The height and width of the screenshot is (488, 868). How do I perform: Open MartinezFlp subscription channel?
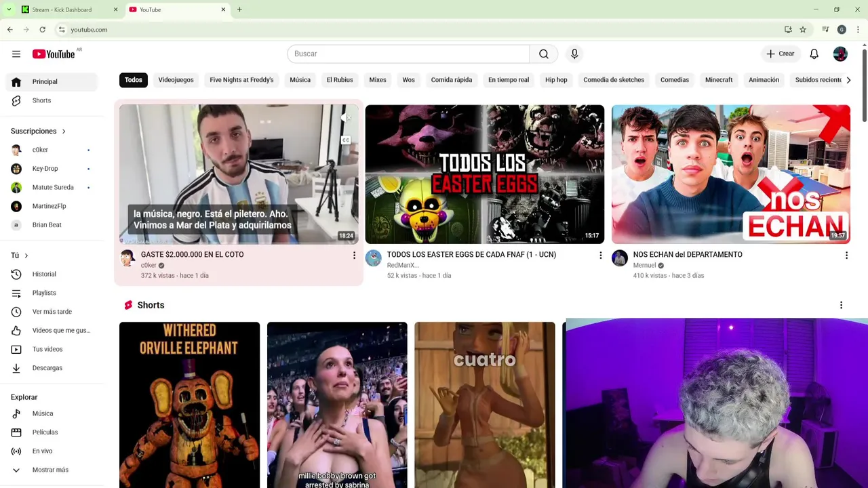click(52, 206)
